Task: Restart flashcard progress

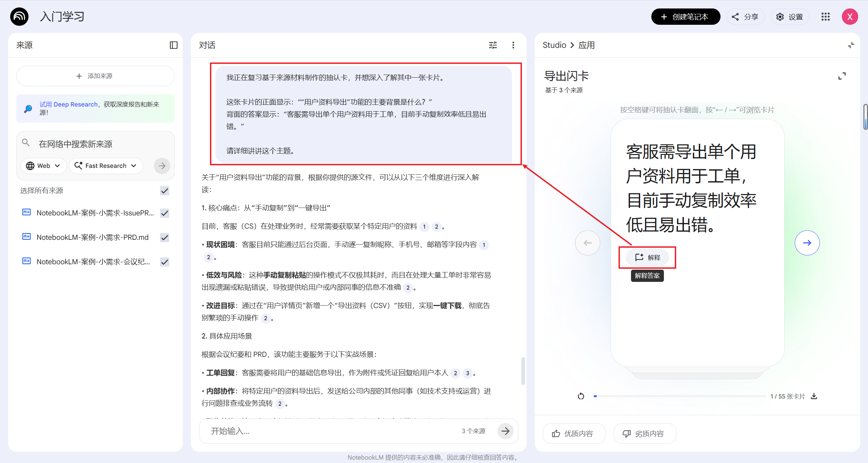Action: [581, 396]
